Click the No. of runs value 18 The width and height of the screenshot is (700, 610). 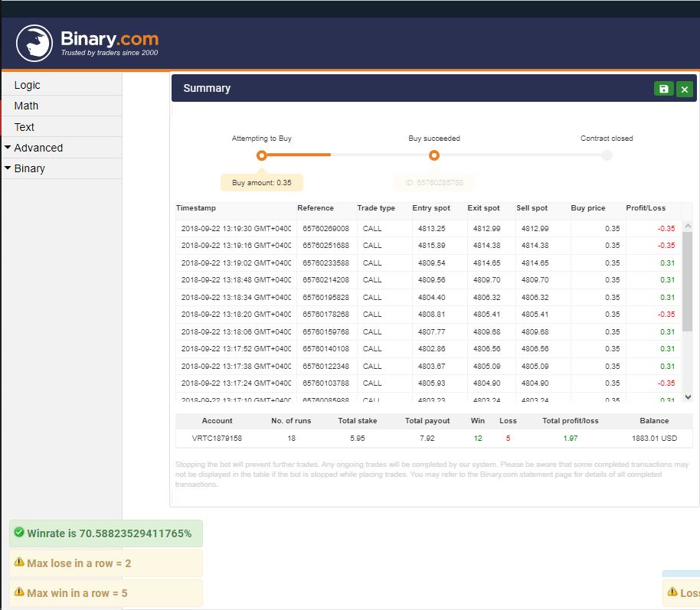[291, 439]
